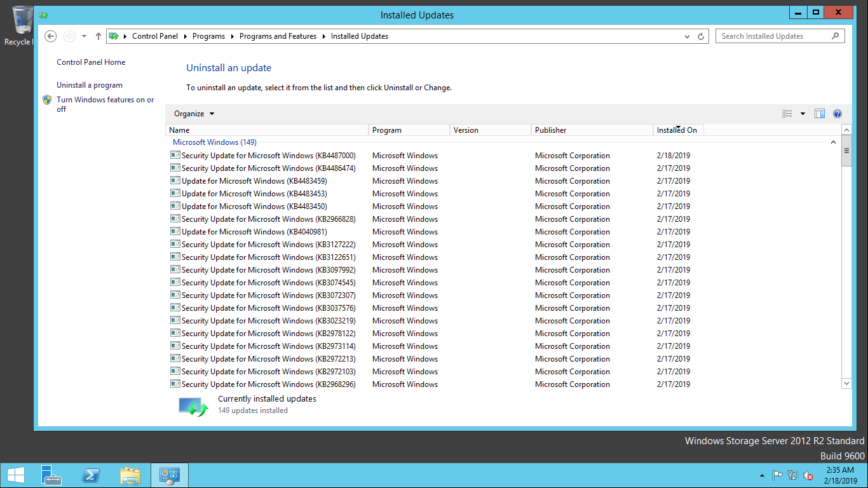Open the Action Center flag icon
Viewport: 868px width, 488px height.
tap(777, 475)
